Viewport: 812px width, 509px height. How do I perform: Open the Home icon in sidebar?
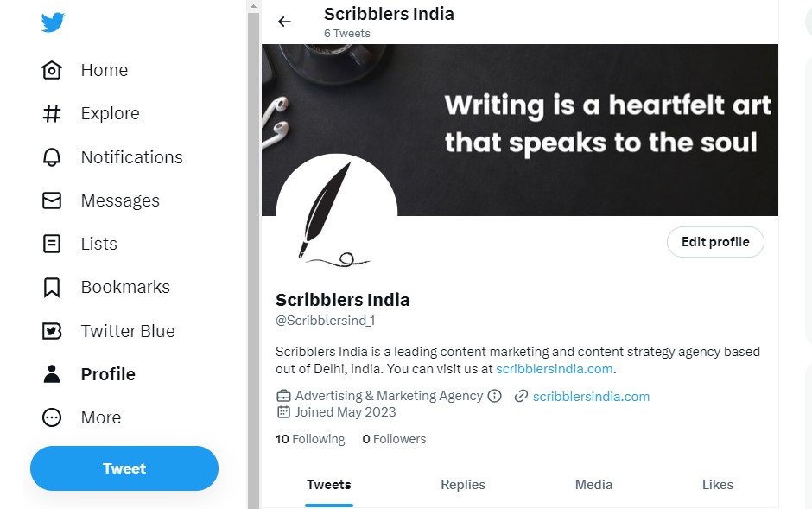point(52,70)
